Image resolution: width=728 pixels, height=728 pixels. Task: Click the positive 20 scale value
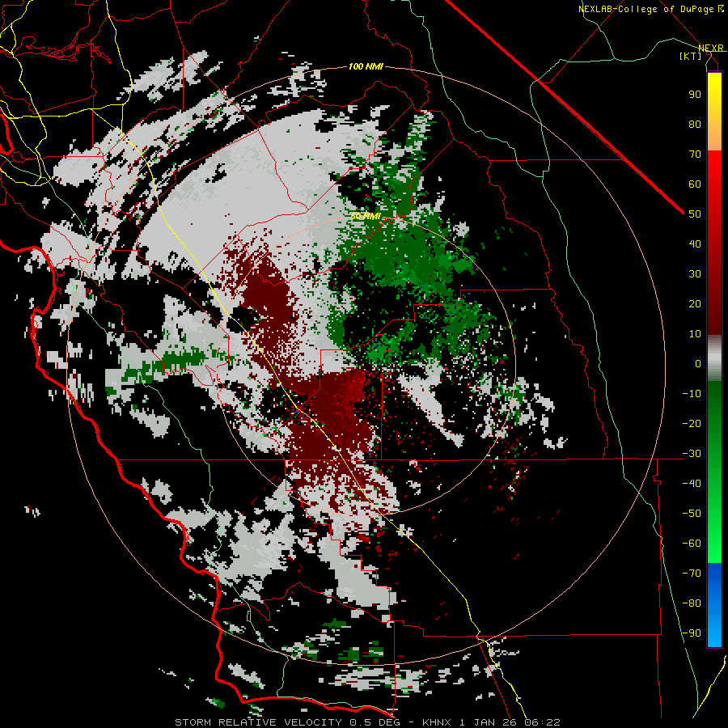(x=695, y=304)
